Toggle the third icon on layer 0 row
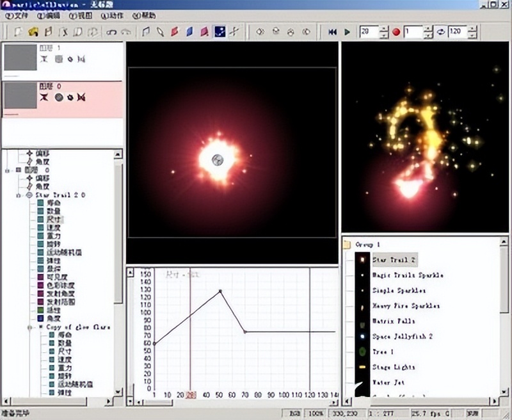The width and height of the screenshot is (512, 420). (x=70, y=97)
